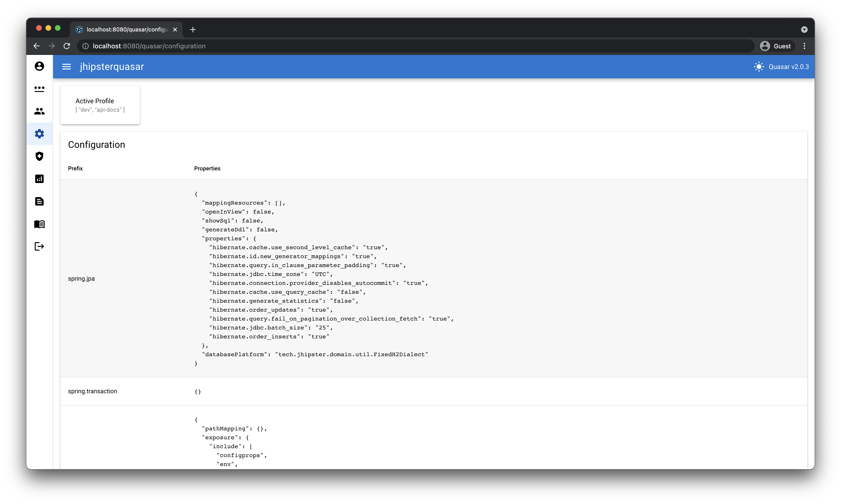Toggle the hamburger menu drawer

click(67, 67)
